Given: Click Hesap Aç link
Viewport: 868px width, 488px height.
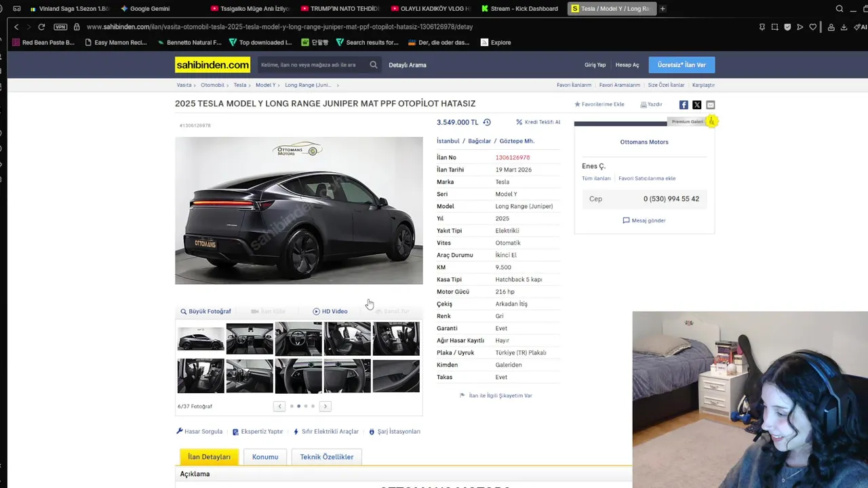Looking at the screenshot, I should 627,65.
